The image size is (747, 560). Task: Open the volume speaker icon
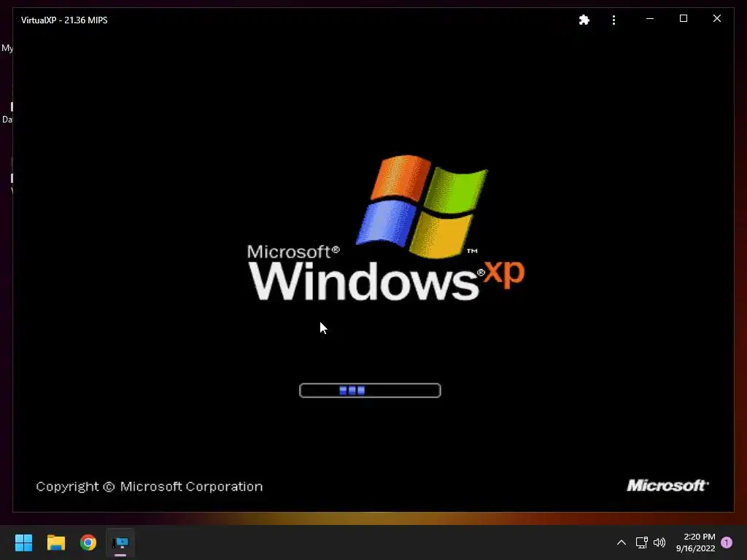coord(659,542)
